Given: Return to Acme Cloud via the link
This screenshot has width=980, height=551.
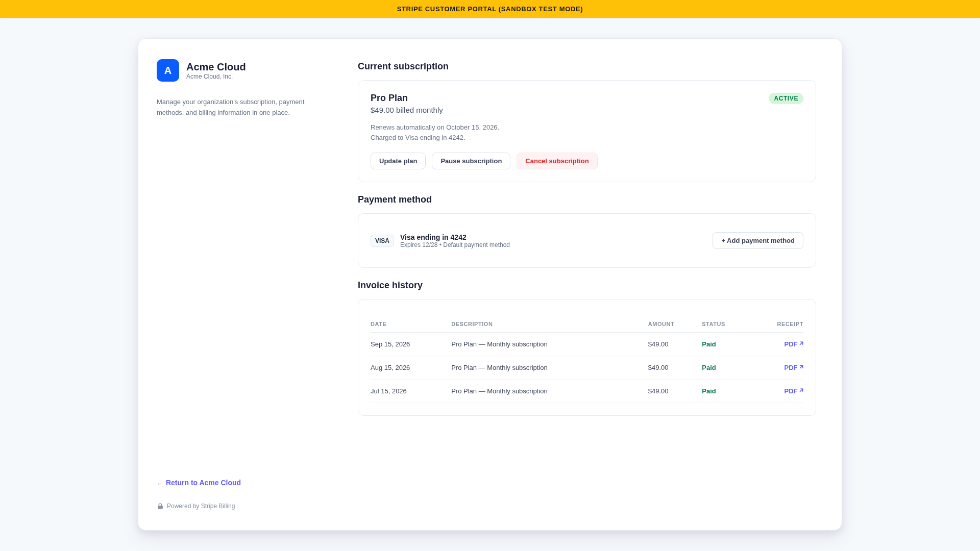Looking at the screenshot, I should coord(199,483).
